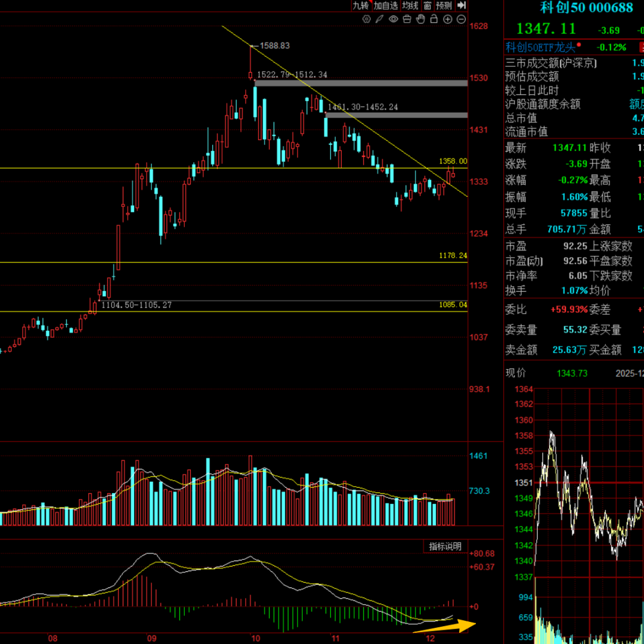Select the feather drawing tool
Screen dimensions: 644x644
click(x=380, y=19)
